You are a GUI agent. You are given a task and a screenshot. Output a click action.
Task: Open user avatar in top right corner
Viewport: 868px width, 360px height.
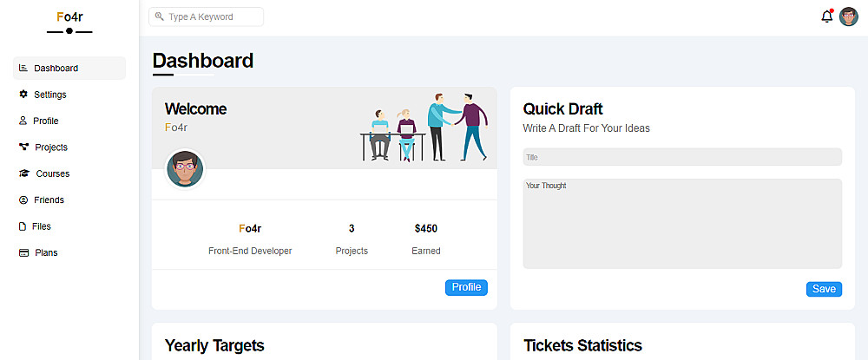point(849,16)
